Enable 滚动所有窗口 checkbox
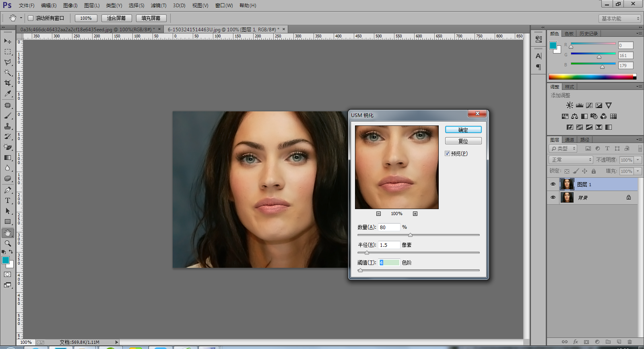The image size is (644, 349). pyautogui.click(x=31, y=18)
